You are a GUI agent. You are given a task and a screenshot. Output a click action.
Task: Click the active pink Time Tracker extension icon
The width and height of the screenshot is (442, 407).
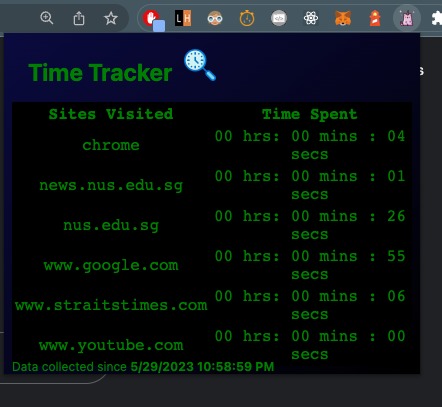[x=407, y=19]
